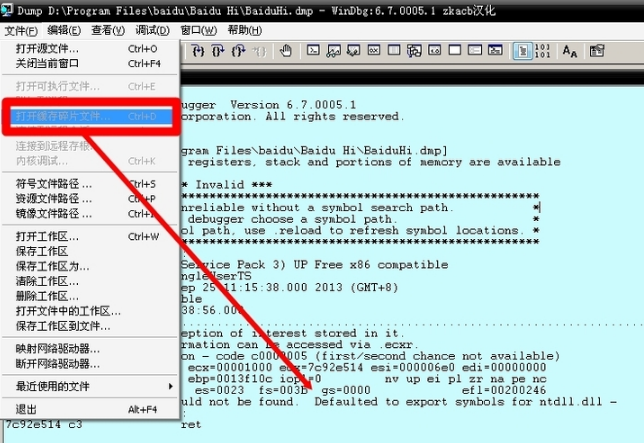Click the Font 'AA' toolbar icon

pos(569,50)
